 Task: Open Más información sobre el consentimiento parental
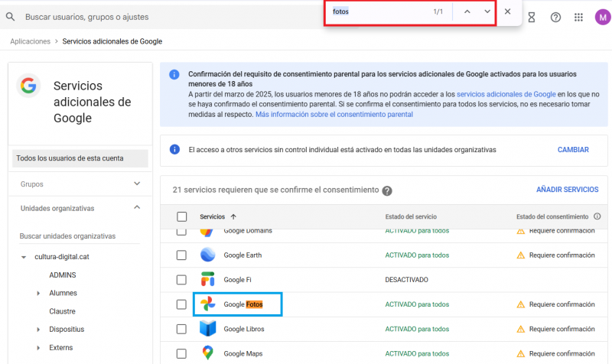[x=334, y=114]
